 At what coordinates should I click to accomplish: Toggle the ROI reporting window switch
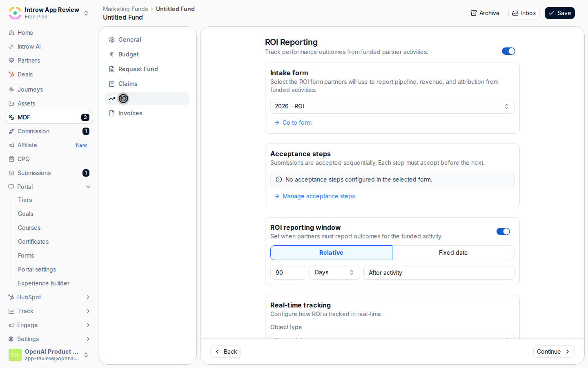point(503,231)
